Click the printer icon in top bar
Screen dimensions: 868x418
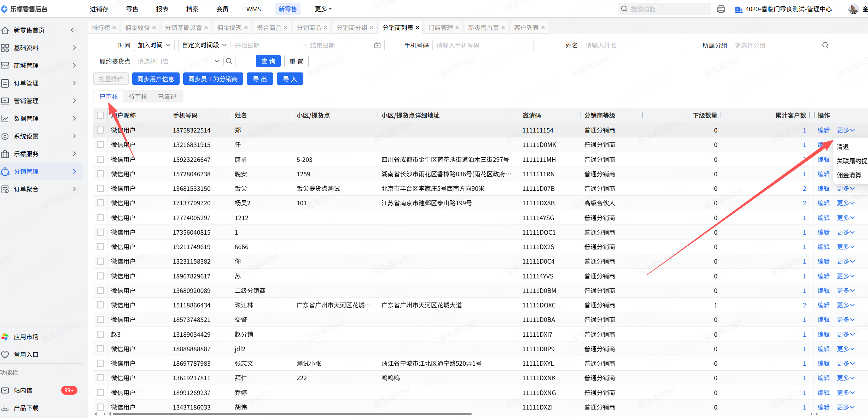coord(721,9)
